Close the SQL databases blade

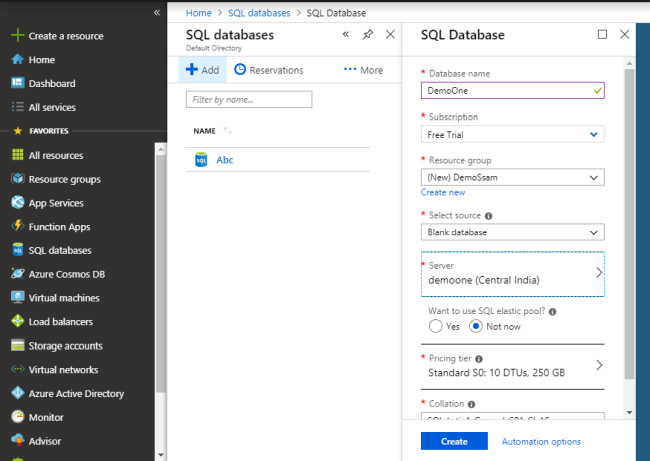[390, 34]
